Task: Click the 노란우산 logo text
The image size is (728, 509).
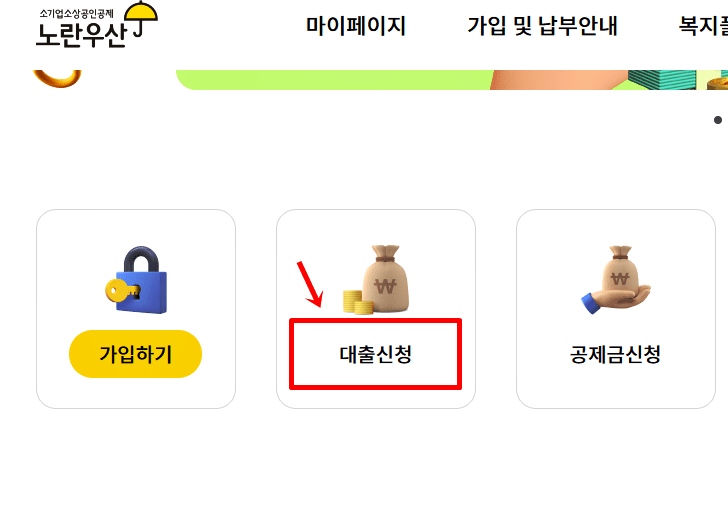Action: (81, 35)
